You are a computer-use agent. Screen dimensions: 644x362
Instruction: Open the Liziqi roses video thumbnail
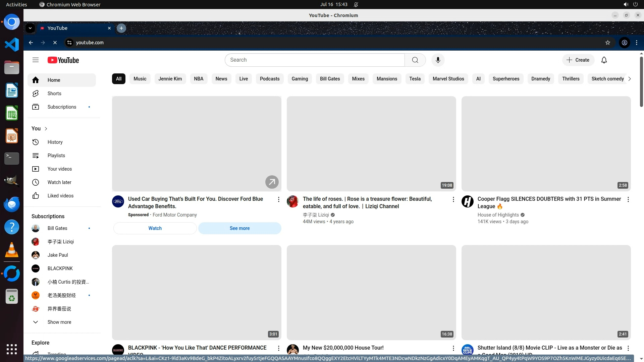coord(371,144)
